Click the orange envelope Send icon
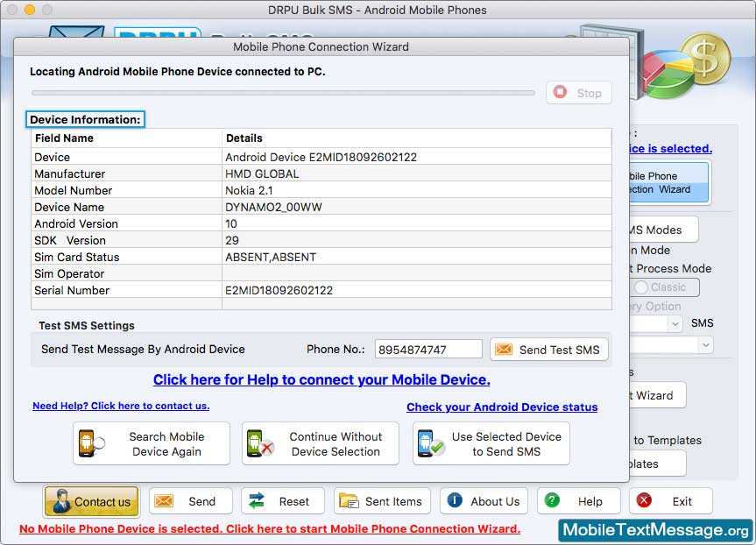 [x=164, y=501]
